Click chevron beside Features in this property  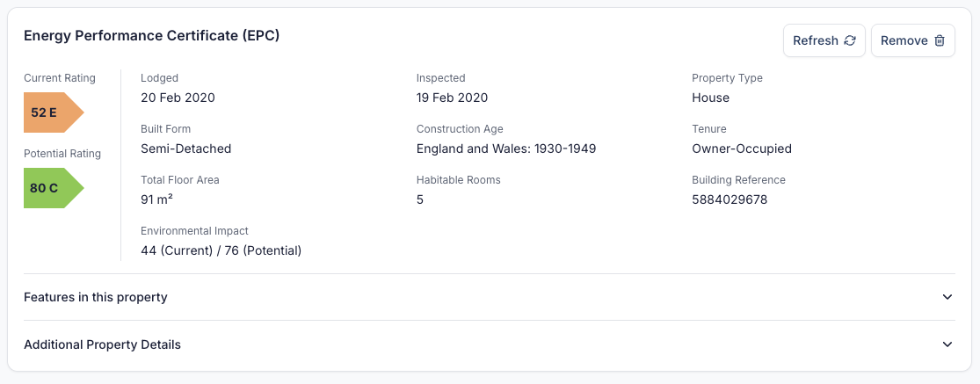click(x=947, y=297)
